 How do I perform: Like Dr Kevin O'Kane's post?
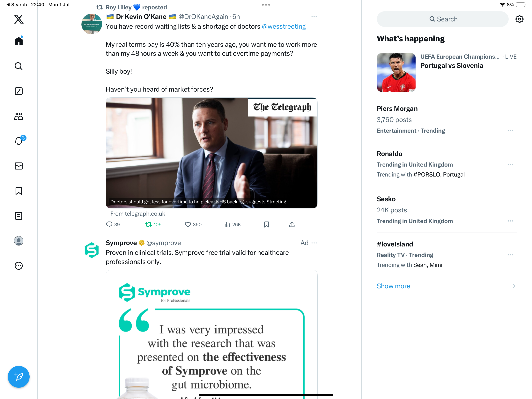click(x=188, y=224)
